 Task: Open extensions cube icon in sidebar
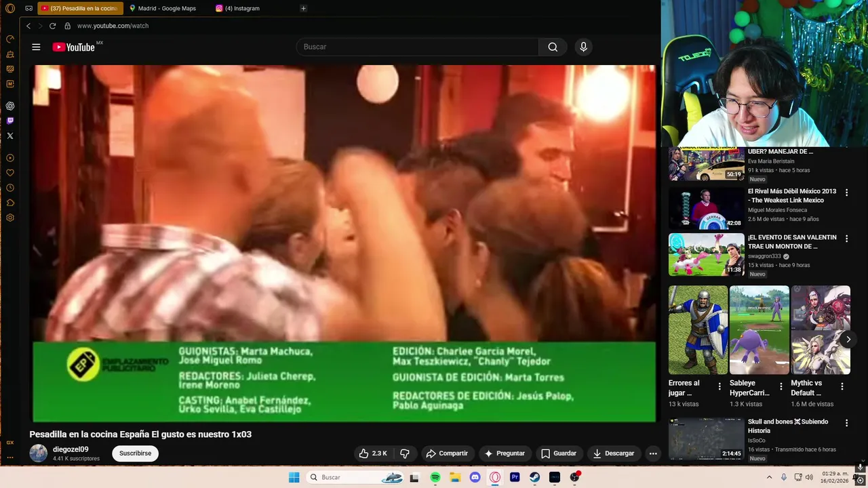10,203
